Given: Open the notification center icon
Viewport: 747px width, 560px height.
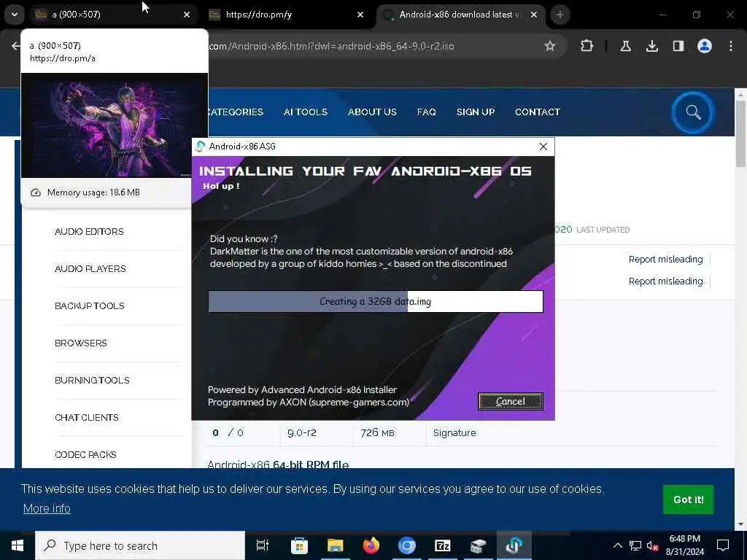Looking at the screenshot, I should pos(723,545).
